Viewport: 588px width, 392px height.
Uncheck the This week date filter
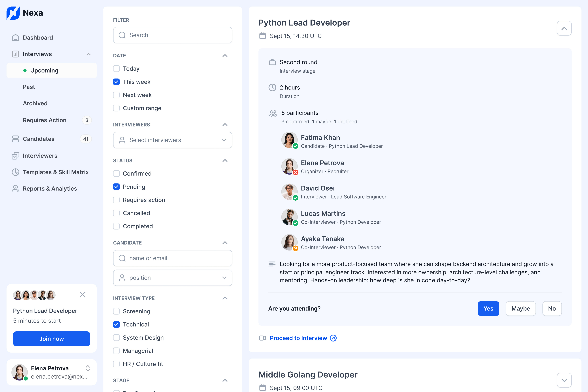116,82
